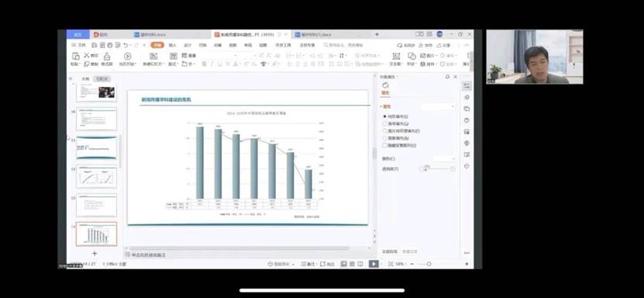The width and height of the screenshot is (644, 298).
Task: Click slide sorter view icon in status bar
Action: (x=352, y=264)
